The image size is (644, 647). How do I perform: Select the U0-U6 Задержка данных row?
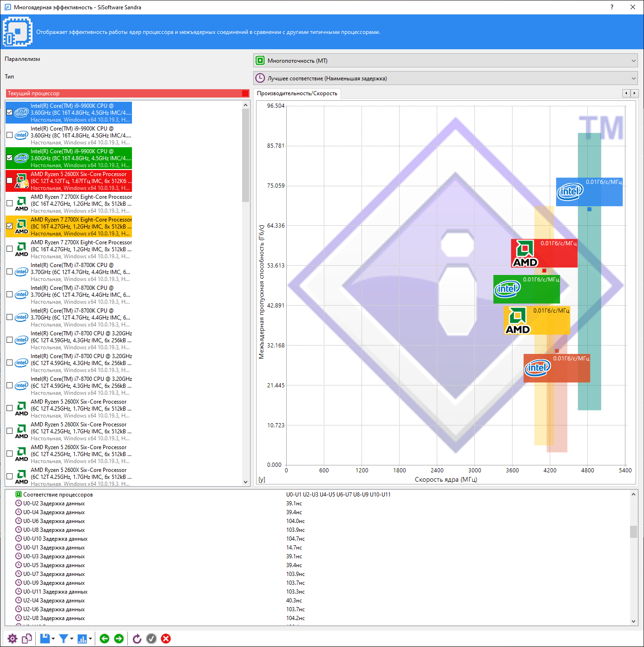pyautogui.click(x=317, y=521)
